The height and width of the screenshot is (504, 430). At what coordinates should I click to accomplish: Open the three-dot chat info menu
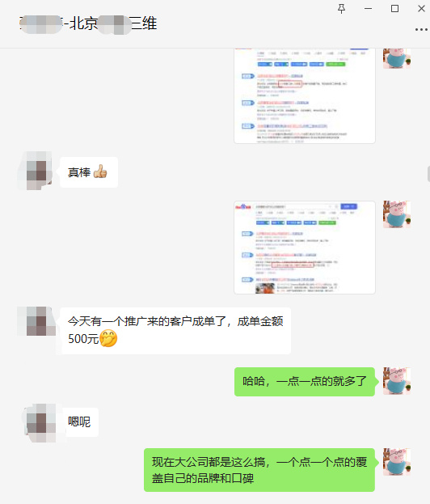(x=421, y=29)
